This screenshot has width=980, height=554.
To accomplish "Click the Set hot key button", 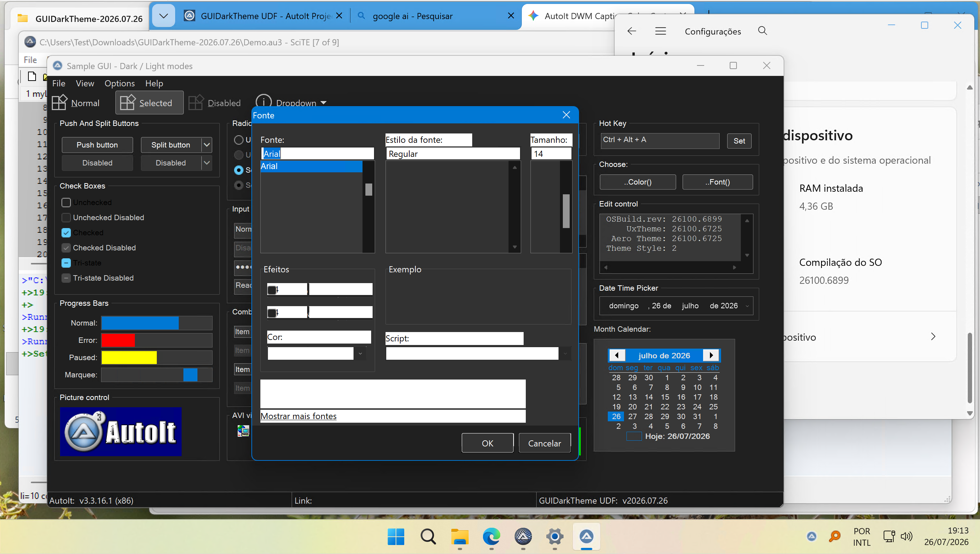I will point(739,141).
